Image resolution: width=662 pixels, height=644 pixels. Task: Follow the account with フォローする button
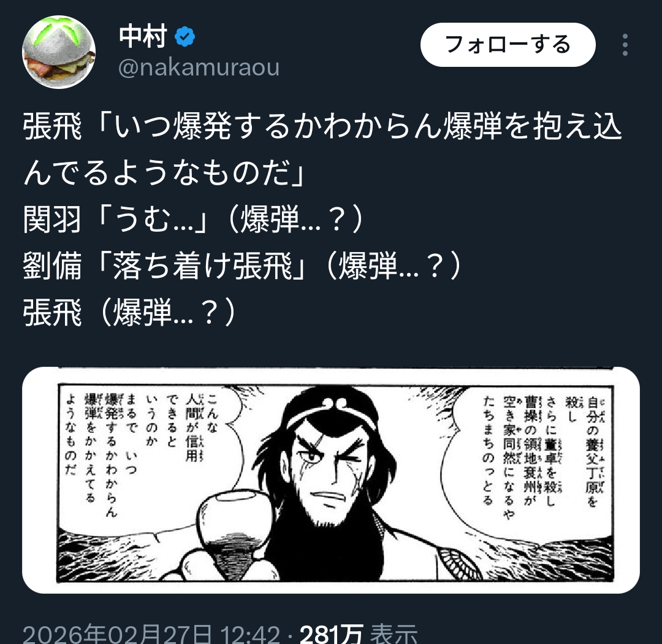point(508,45)
